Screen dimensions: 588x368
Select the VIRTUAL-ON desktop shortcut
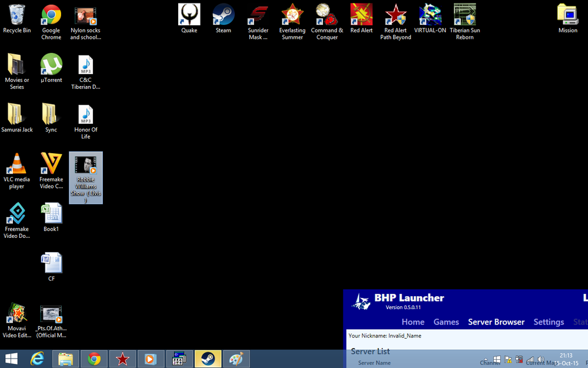pyautogui.click(x=430, y=19)
